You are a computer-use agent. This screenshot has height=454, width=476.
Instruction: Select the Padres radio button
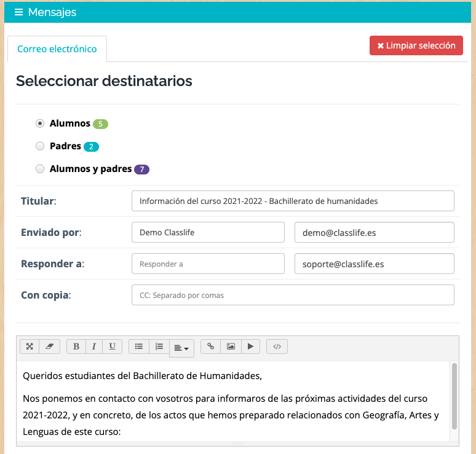click(40, 146)
